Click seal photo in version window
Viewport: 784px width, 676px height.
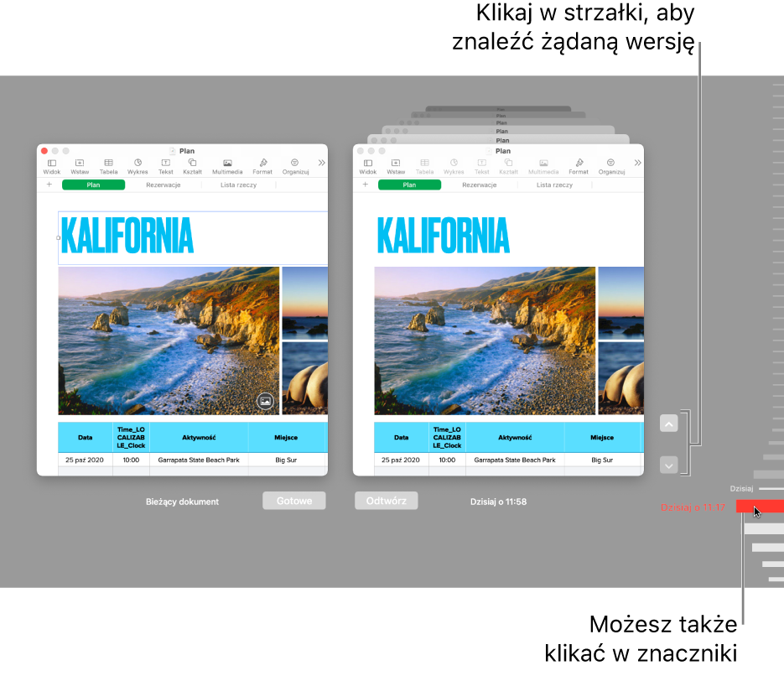point(621,378)
